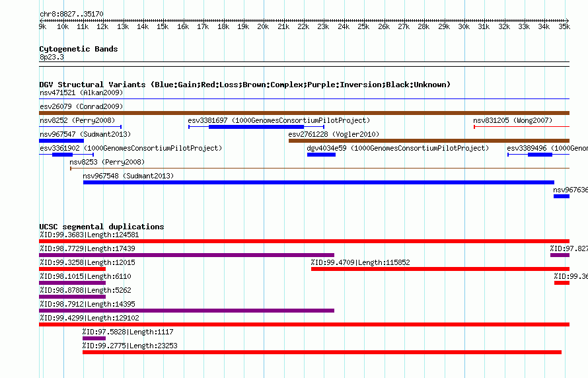Screen dimensions: 588x378
Task: Click the 33k ruler tick label
Action: pyautogui.click(x=524, y=26)
